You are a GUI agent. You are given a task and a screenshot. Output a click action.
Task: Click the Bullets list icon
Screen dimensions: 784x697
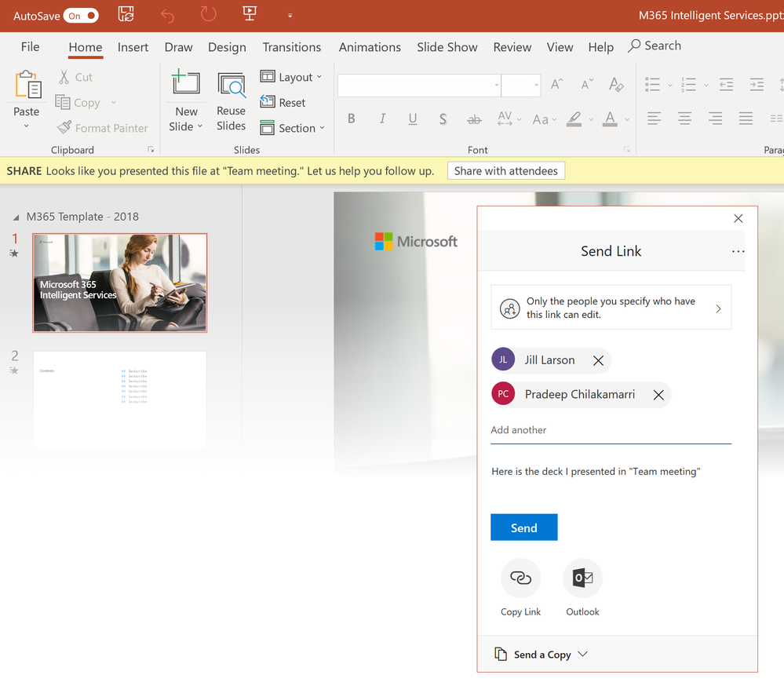pyautogui.click(x=652, y=85)
